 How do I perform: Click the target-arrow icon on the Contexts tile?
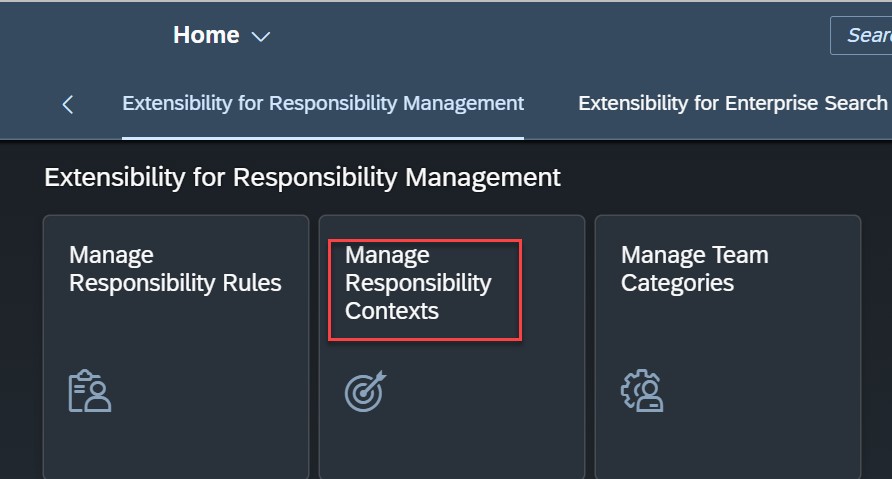[365, 391]
